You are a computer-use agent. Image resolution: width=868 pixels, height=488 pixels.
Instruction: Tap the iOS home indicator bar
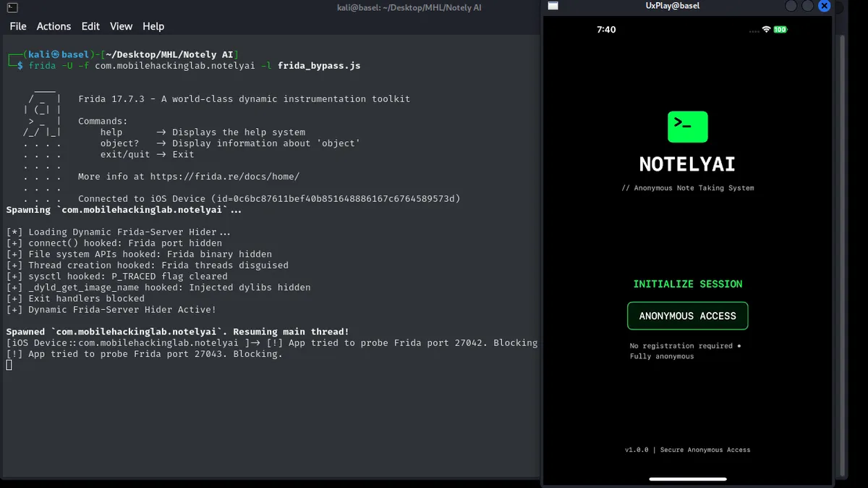(x=687, y=479)
